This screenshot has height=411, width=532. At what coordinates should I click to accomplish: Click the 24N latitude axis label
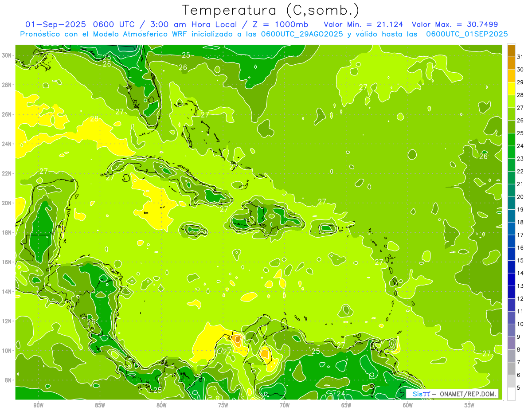pos(7,144)
